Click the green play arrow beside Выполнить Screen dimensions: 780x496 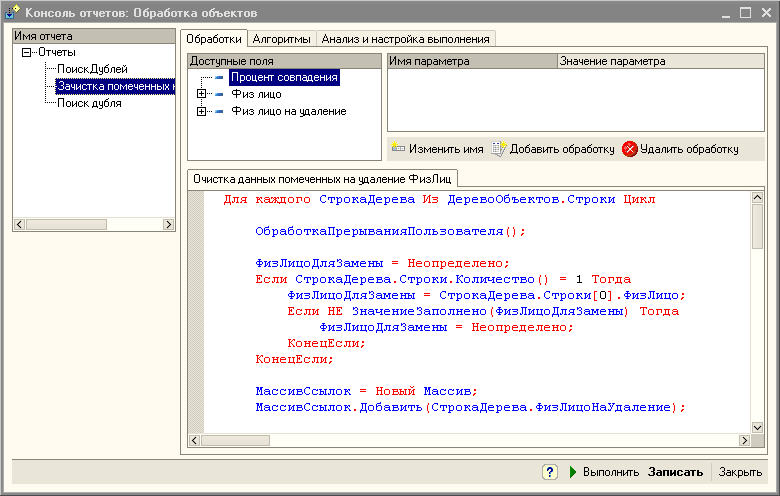pos(573,472)
